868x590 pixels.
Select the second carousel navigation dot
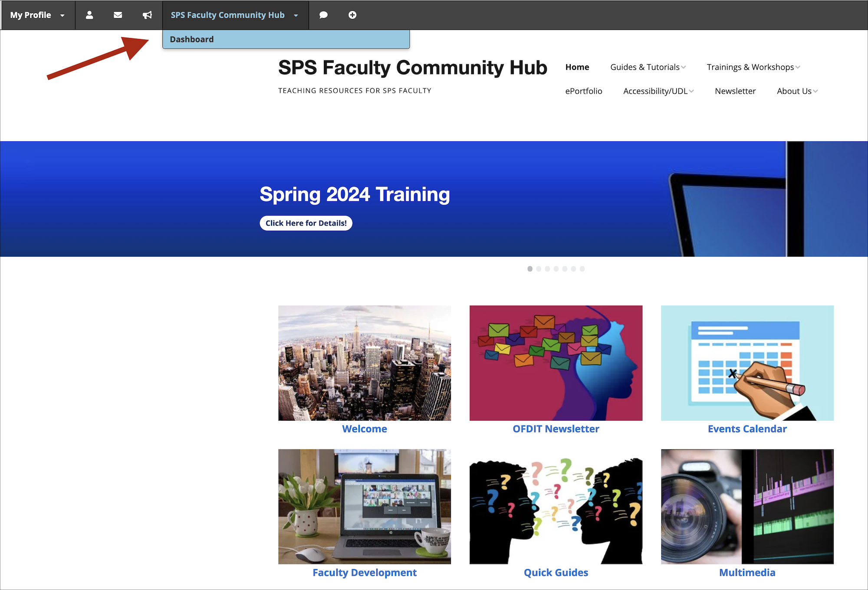coord(539,269)
